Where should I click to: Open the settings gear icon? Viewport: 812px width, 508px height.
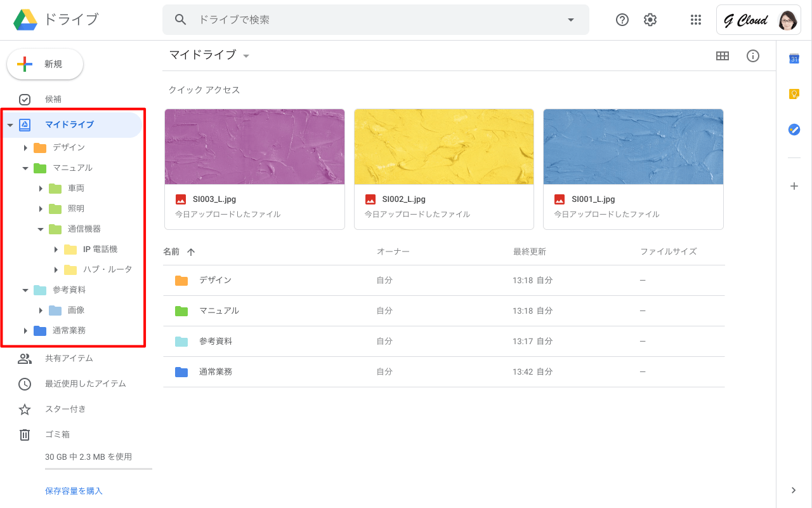click(x=650, y=20)
